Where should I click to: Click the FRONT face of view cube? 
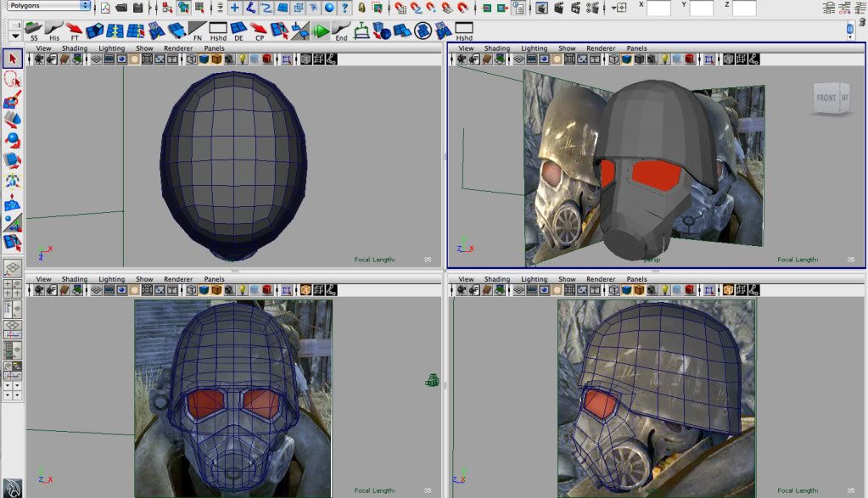click(826, 98)
